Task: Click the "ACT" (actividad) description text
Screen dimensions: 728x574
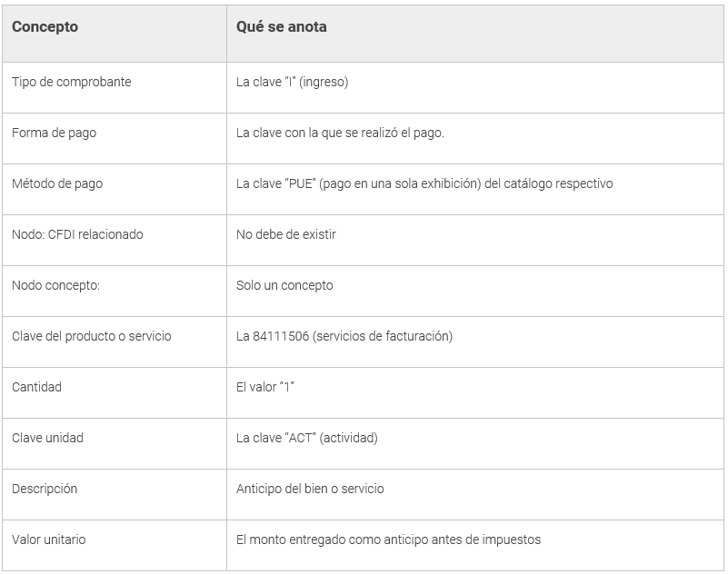Action: (x=306, y=438)
